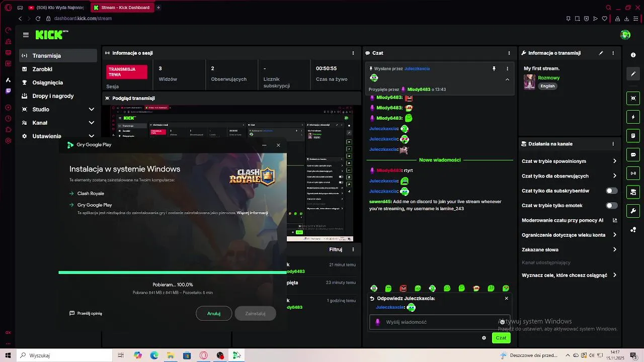Click the Windows search box
Image resolution: width=644 pixels, height=362 pixels.
(x=65, y=355)
